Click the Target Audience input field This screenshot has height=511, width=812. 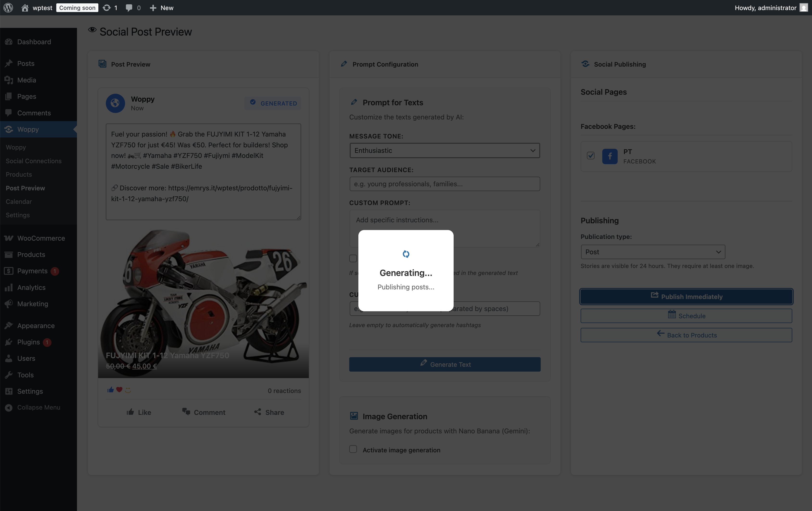pyautogui.click(x=444, y=184)
